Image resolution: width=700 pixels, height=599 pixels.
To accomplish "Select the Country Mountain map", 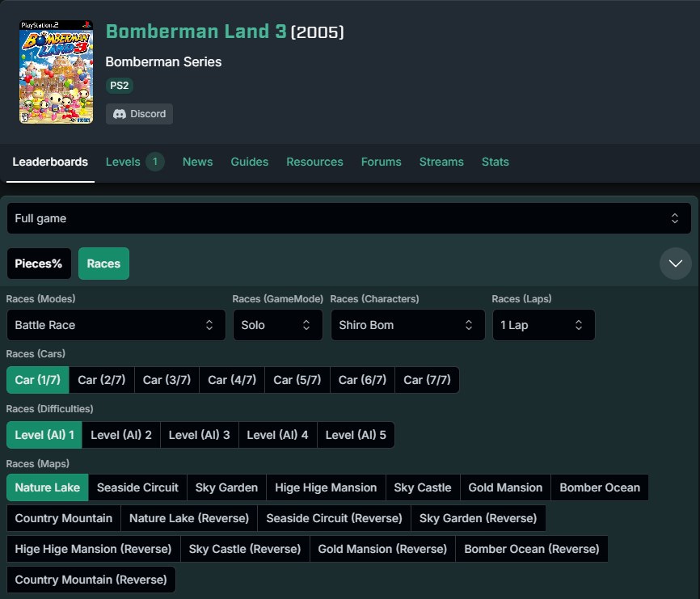I will (64, 518).
